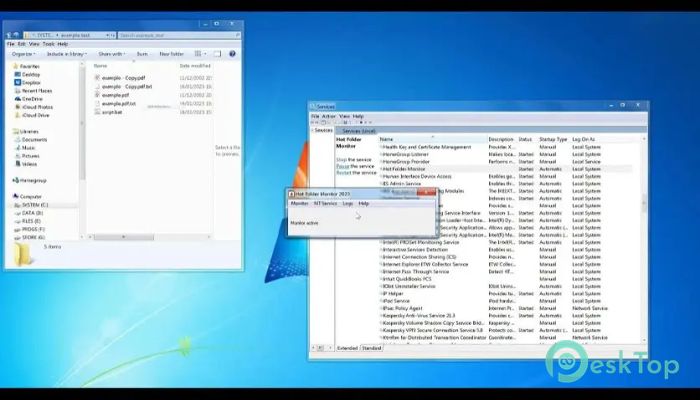Select the PROGS (F:) drive
This screenshot has height=400, width=700.
click(29, 229)
